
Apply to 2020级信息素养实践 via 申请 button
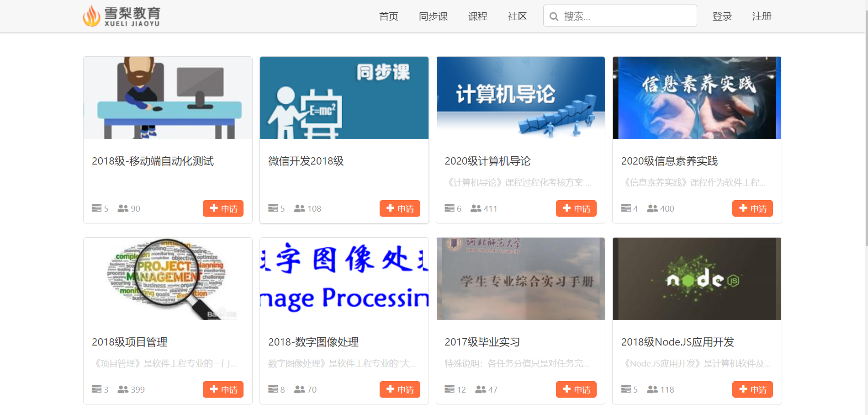point(752,208)
